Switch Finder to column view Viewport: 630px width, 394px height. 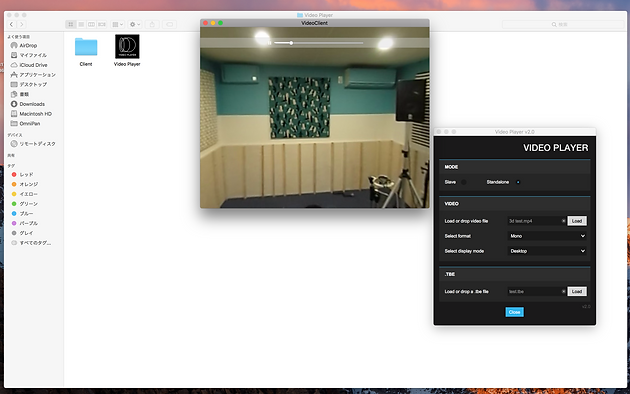[92, 24]
